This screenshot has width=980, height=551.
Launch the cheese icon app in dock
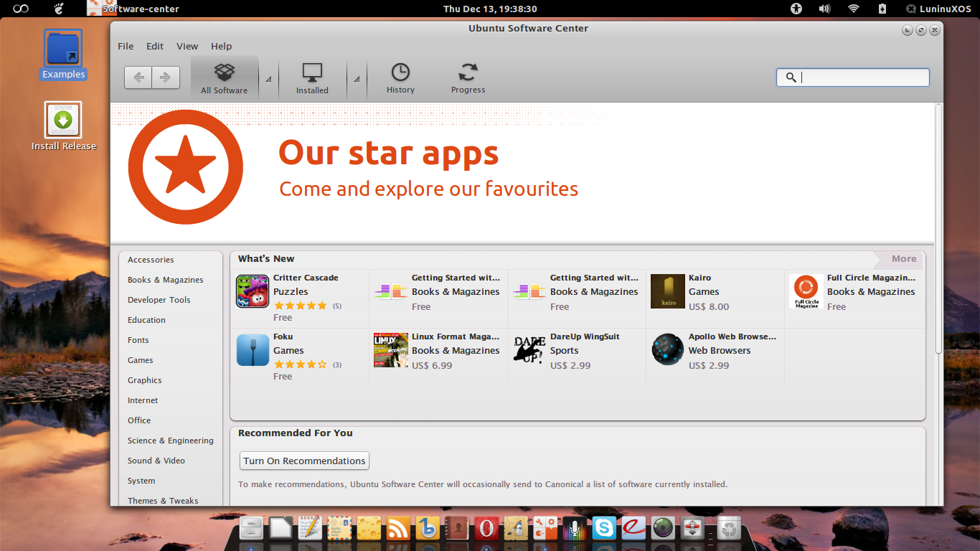[x=369, y=528]
